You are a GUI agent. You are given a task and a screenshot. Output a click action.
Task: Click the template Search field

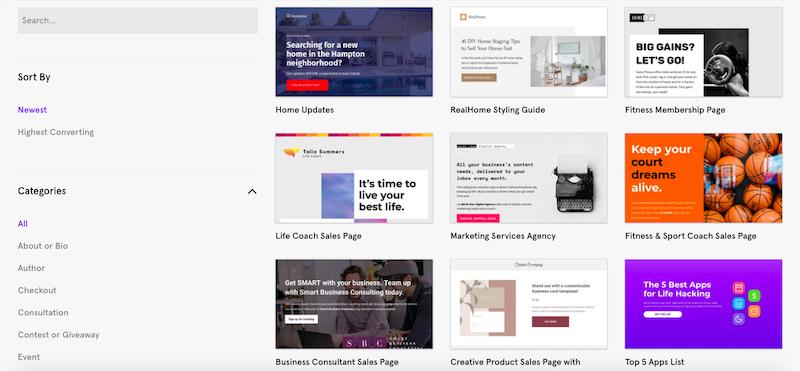click(138, 20)
